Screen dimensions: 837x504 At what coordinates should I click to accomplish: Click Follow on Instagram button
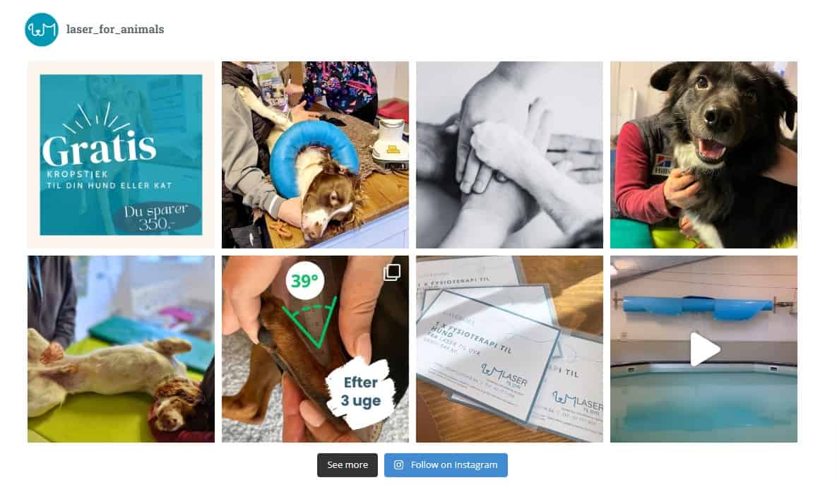coord(446,465)
